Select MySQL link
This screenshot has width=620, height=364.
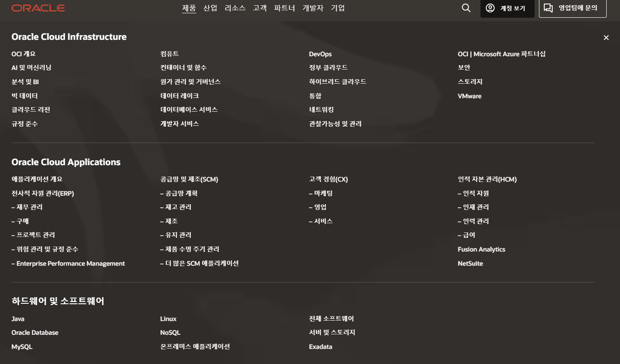pyautogui.click(x=22, y=347)
